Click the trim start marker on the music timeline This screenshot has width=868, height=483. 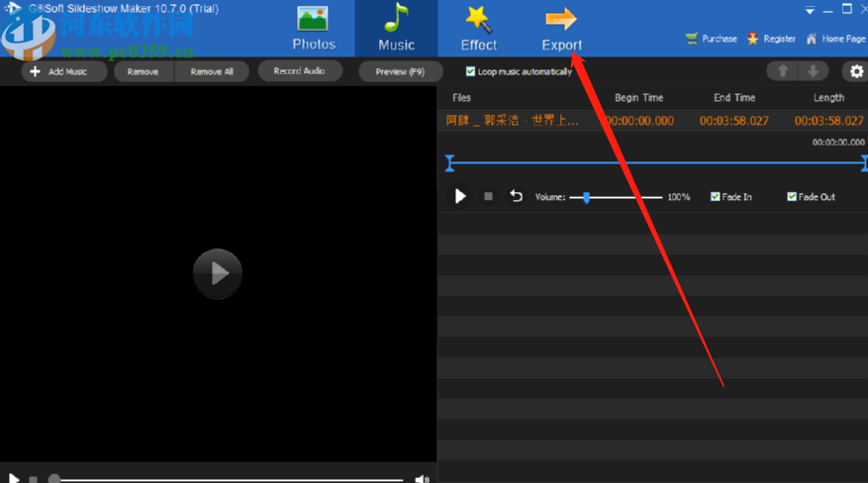449,163
